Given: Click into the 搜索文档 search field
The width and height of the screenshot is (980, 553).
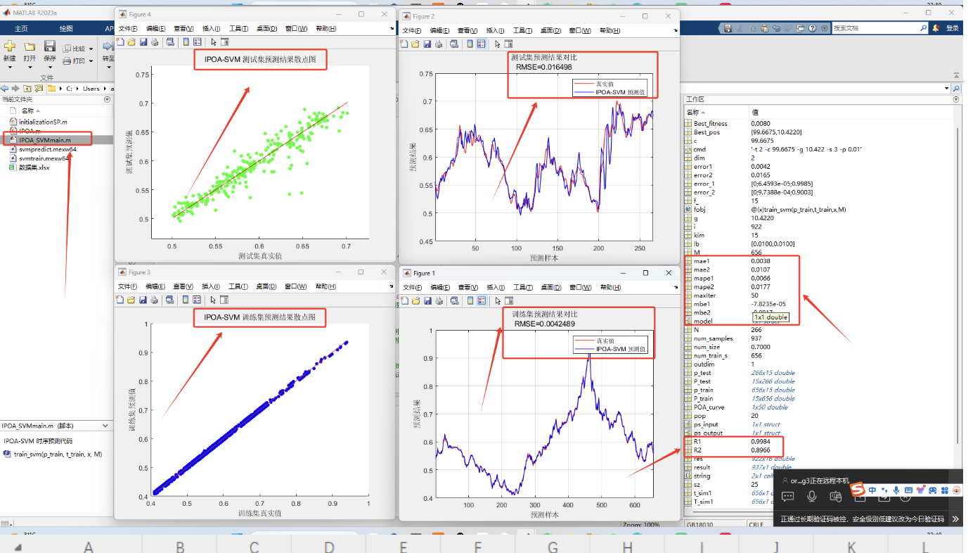Looking at the screenshot, I should coord(875,28).
